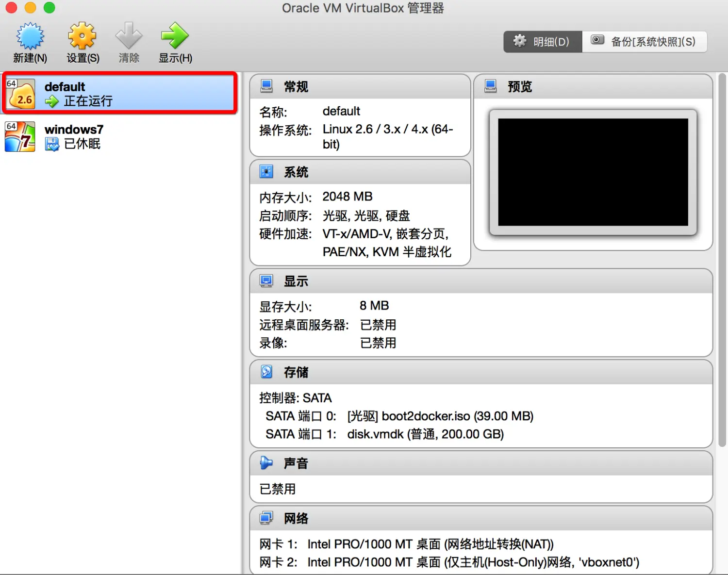Image resolution: width=728 pixels, height=575 pixels.
Task: Click network adapter 2 Host-Only entry
Action: point(473,562)
